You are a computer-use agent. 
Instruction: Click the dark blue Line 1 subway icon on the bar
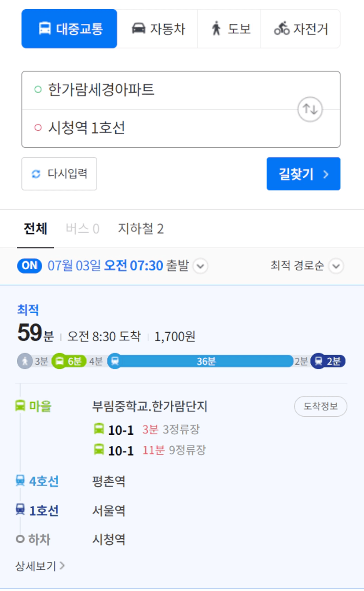point(318,361)
